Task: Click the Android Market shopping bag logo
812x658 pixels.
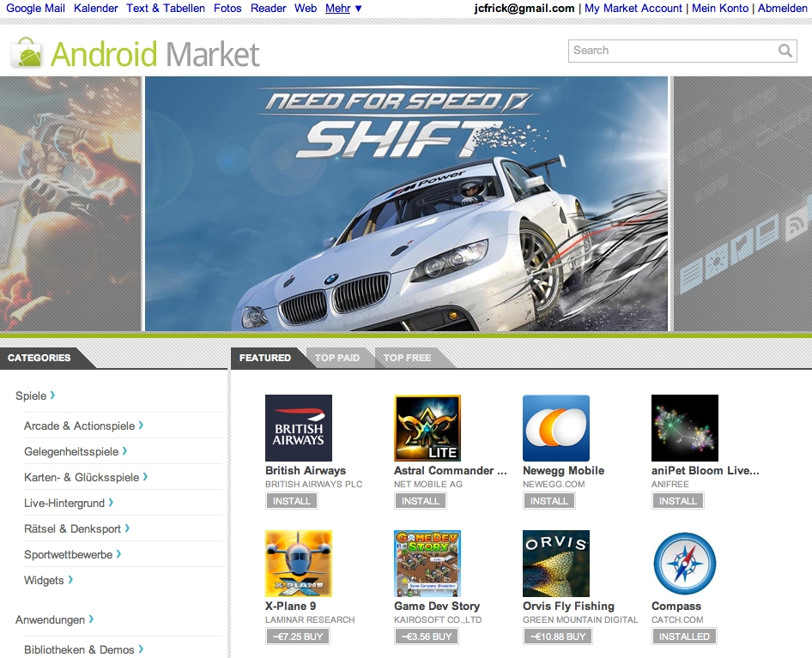Action: tap(27, 53)
